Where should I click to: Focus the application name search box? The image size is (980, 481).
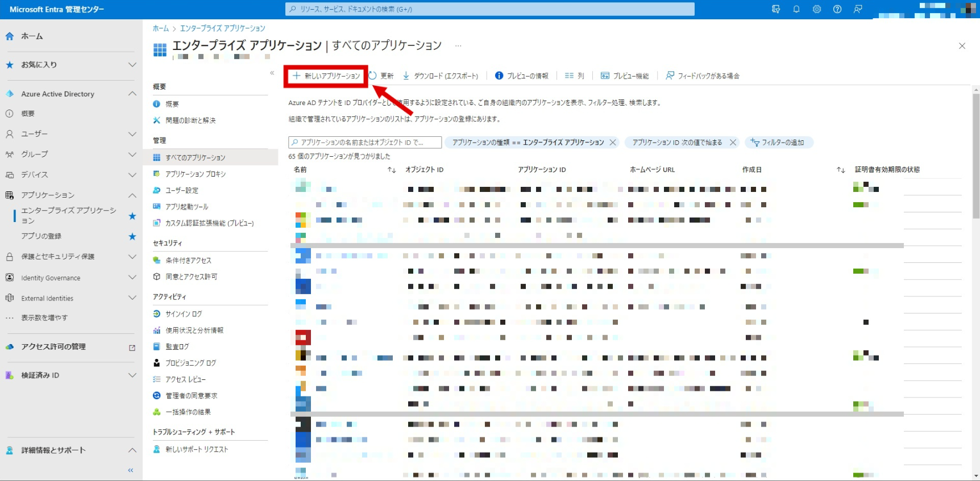[x=365, y=143]
